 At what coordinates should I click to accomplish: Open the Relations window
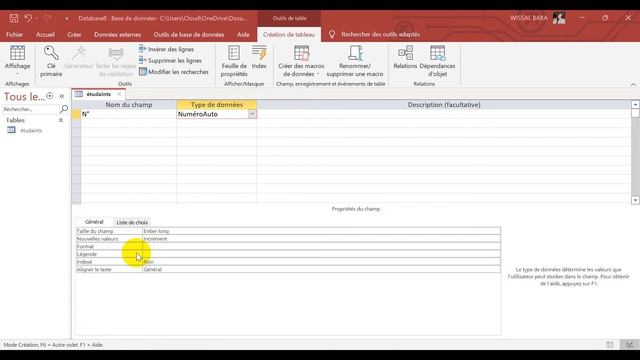[405, 58]
